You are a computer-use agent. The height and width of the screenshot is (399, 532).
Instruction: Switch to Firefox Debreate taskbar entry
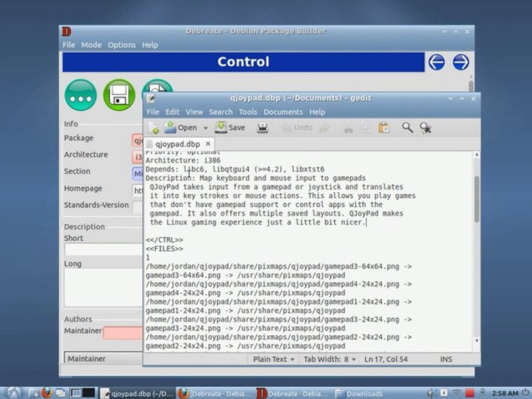click(x=214, y=393)
